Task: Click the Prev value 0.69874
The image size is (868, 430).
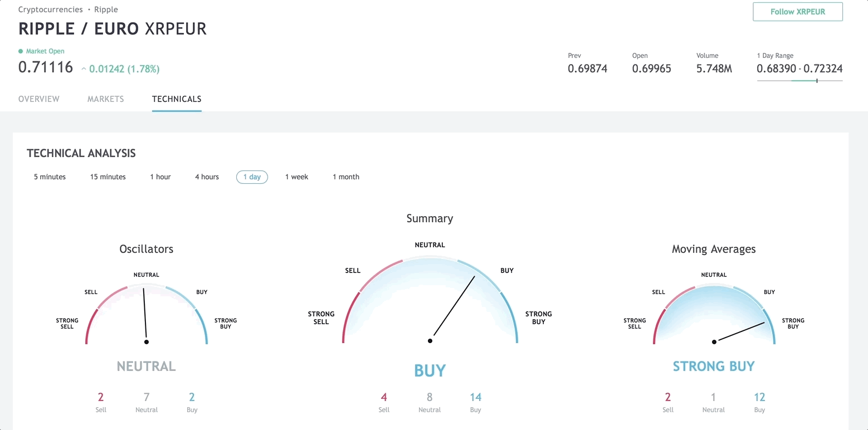Action: point(587,69)
